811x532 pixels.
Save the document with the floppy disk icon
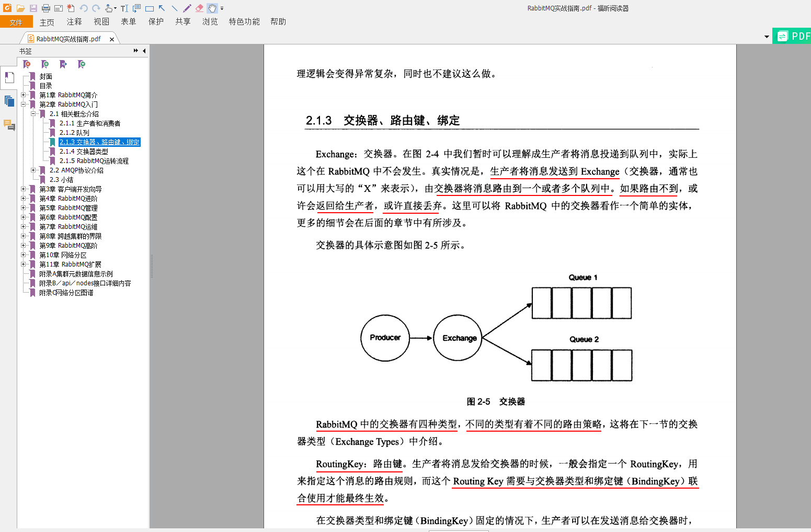(x=33, y=8)
